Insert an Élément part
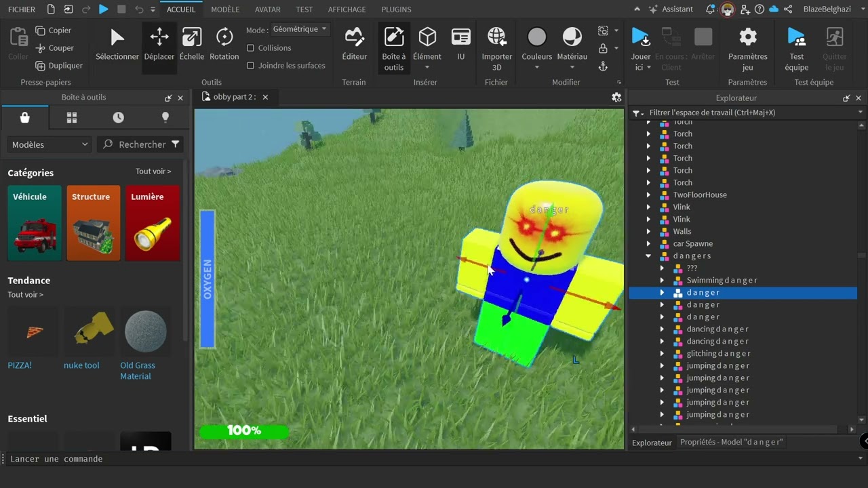Image resolution: width=868 pixels, height=488 pixels. coord(427,49)
